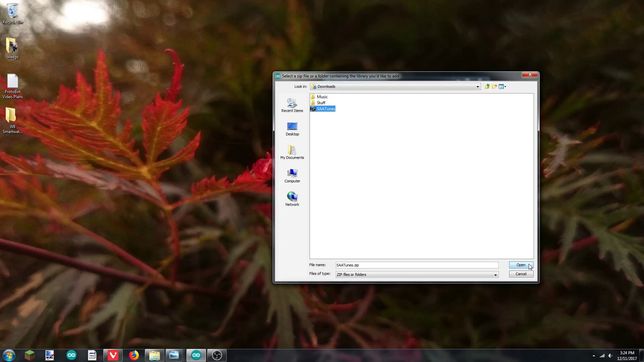
Task: Select the Stuff folder
Action: 321,103
